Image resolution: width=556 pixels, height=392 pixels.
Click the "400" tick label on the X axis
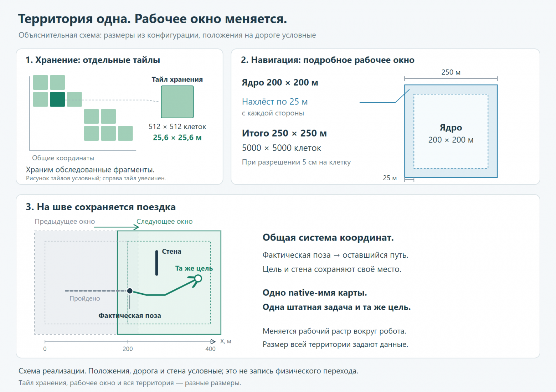coord(210,349)
